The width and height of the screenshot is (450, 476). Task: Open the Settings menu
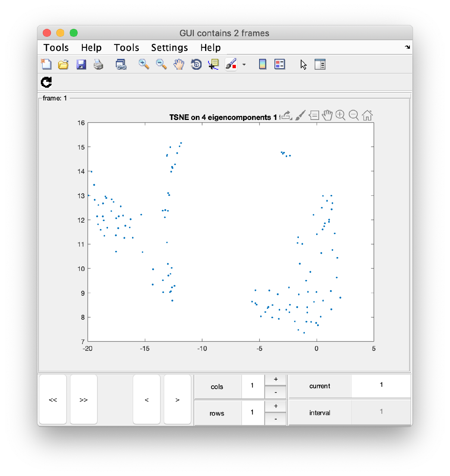(169, 48)
